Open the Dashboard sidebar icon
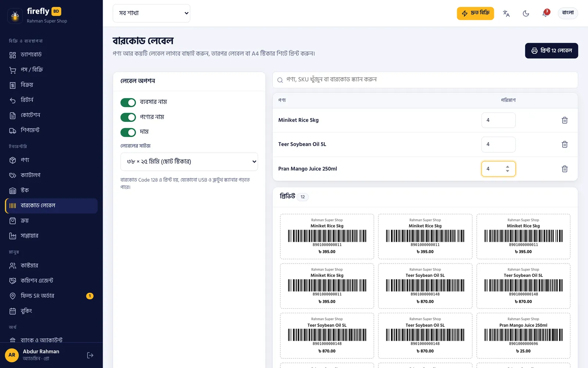 tap(12, 55)
